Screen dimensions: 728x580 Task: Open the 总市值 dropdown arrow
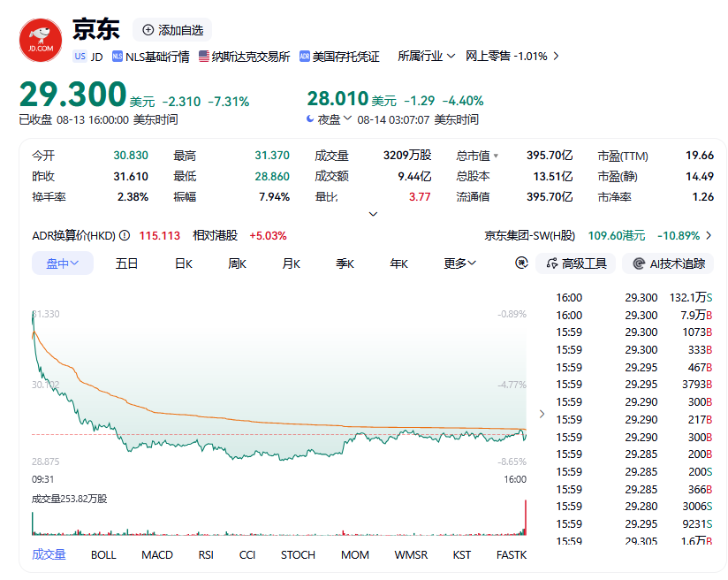point(496,156)
